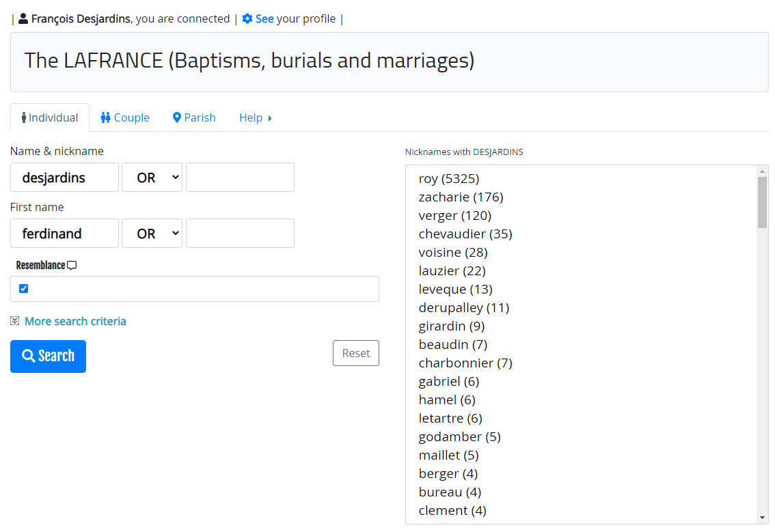This screenshot has width=775, height=532.
Task: Click the More search criteria link
Action: (x=75, y=321)
